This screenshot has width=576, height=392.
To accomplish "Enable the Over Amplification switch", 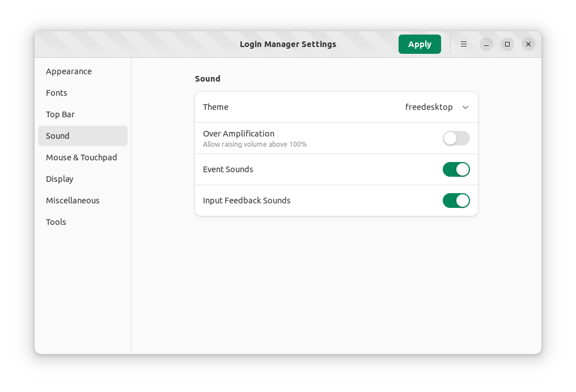I will 456,138.
